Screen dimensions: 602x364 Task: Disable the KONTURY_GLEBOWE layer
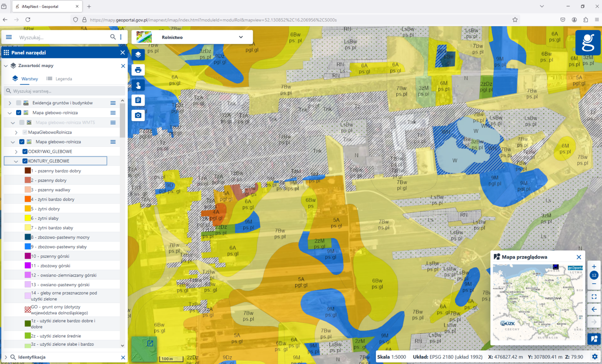tap(24, 161)
